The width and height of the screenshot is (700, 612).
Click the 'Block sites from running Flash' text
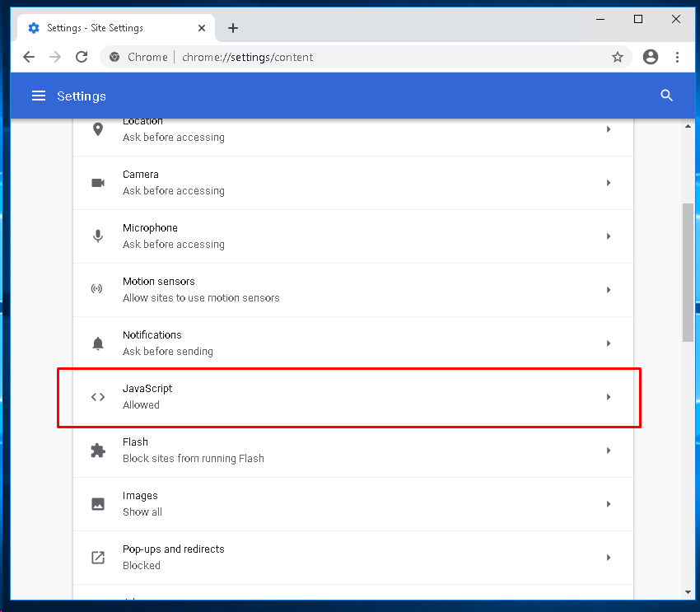pyautogui.click(x=194, y=459)
